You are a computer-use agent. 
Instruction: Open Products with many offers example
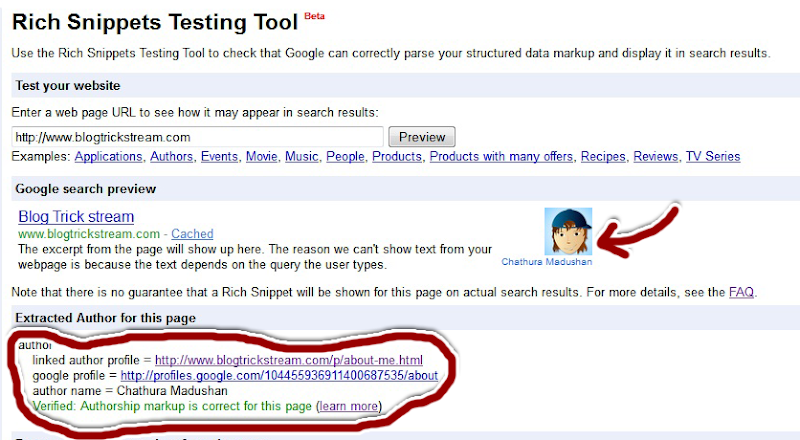tap(501, 157)
